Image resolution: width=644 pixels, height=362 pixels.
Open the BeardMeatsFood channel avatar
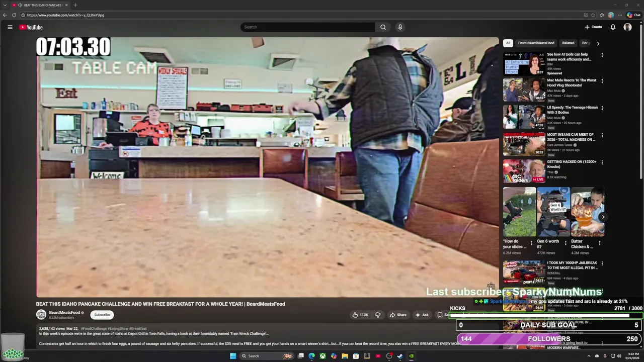tap(41, 315)
